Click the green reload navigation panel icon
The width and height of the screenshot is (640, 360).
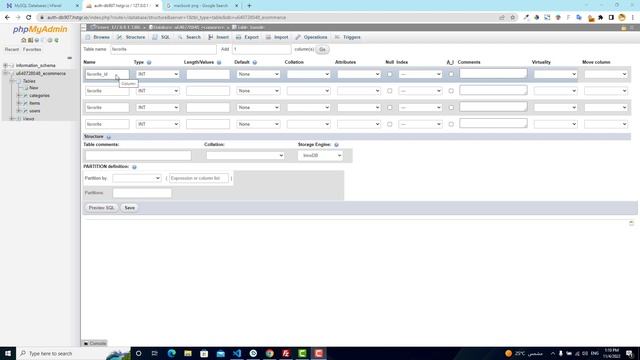coord(56,40)
